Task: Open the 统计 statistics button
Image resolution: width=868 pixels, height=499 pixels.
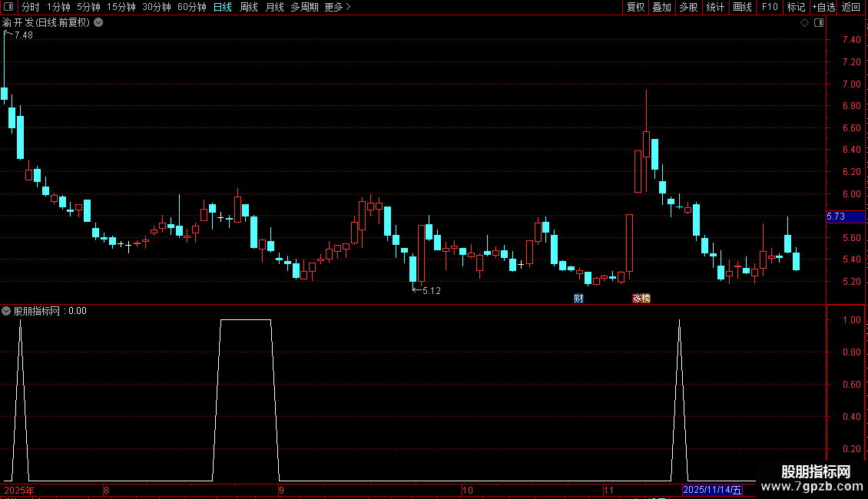Action: coord(715,7)
